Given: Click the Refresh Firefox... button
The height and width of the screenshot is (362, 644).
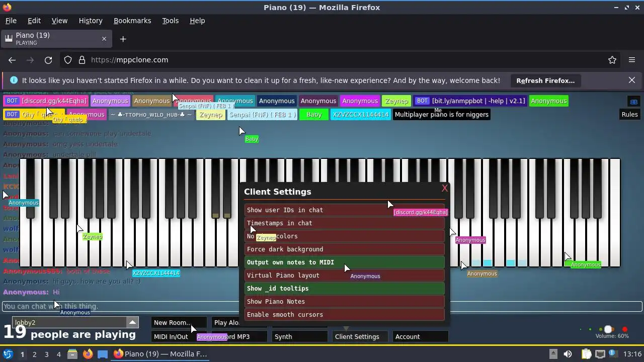Looking at the screenshot, I should pyautogui.click(x=545, y=80).
